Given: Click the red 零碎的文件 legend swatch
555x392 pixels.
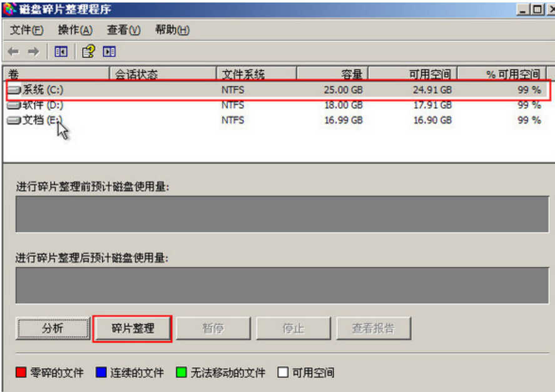Looking at the screenshot, I should [21, 373].
